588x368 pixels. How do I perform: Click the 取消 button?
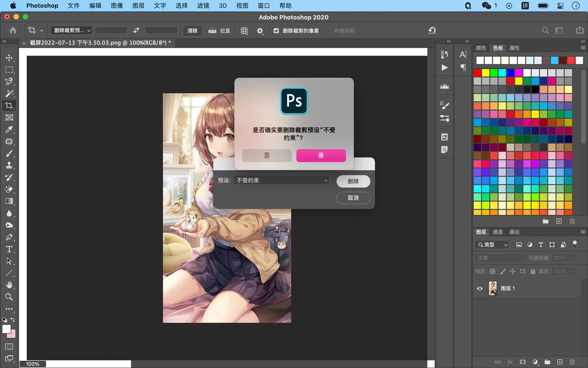pos(353,198)
